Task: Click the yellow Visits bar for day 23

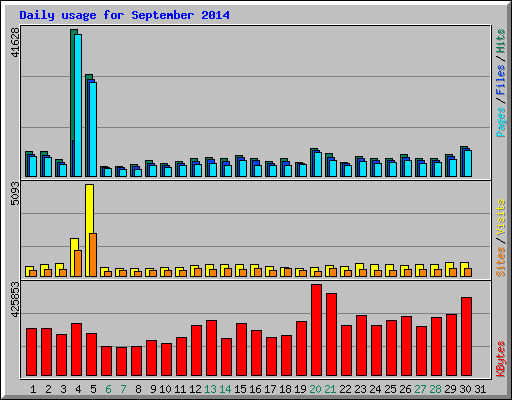Action: 359,270
